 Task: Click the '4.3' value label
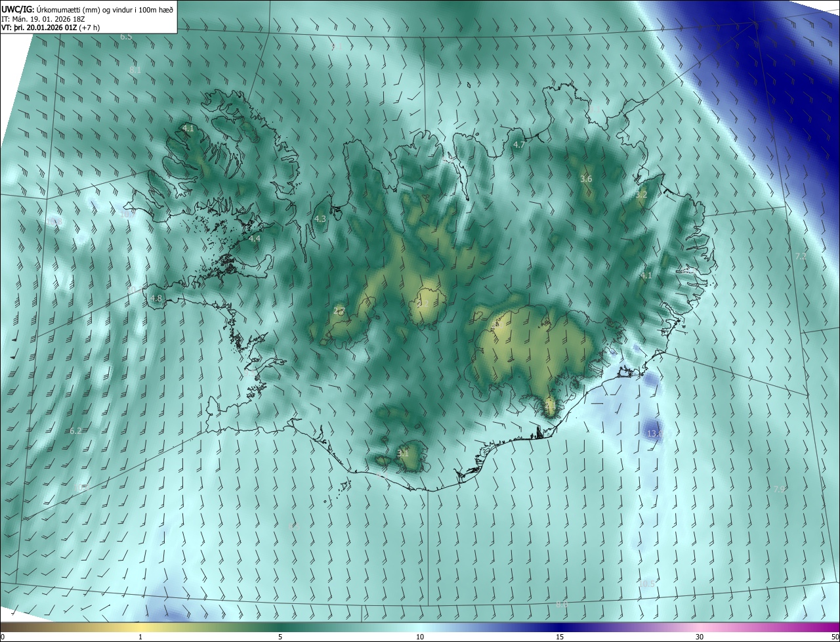pyautogui.click(x=320, y=219)
